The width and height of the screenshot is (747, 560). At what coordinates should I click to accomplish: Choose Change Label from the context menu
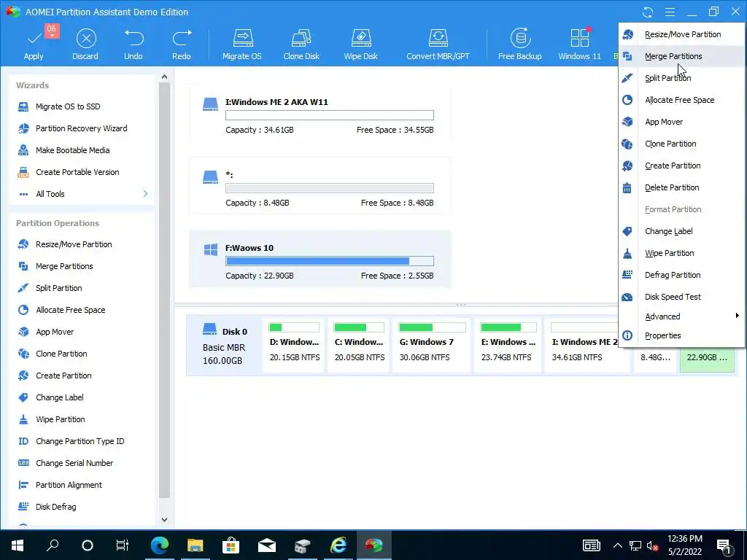pyautogui.click(x=682, y=231)
